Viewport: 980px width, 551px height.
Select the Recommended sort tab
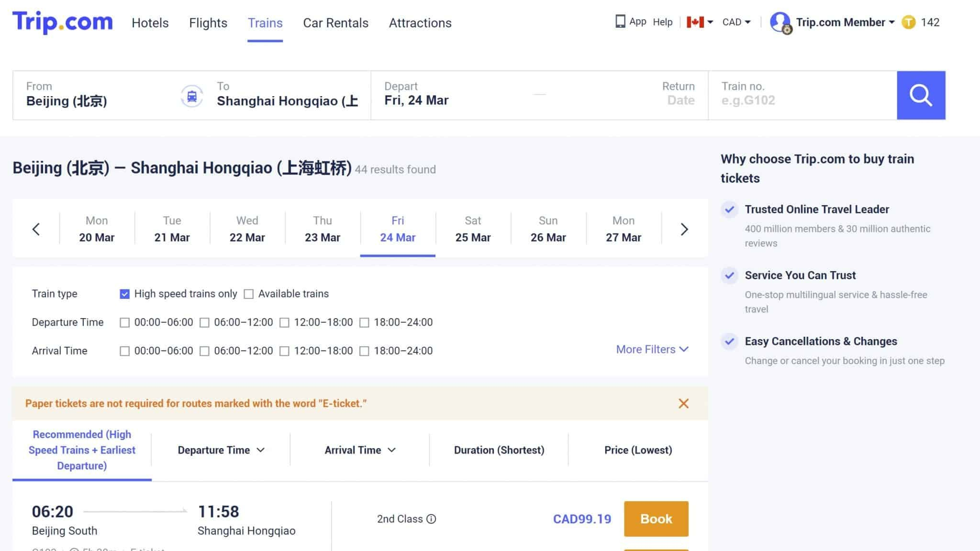pos(82,450)
